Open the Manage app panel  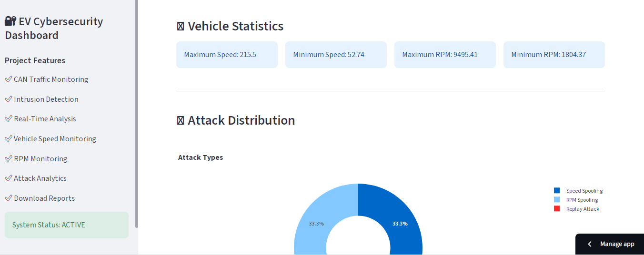pos(610,244)
